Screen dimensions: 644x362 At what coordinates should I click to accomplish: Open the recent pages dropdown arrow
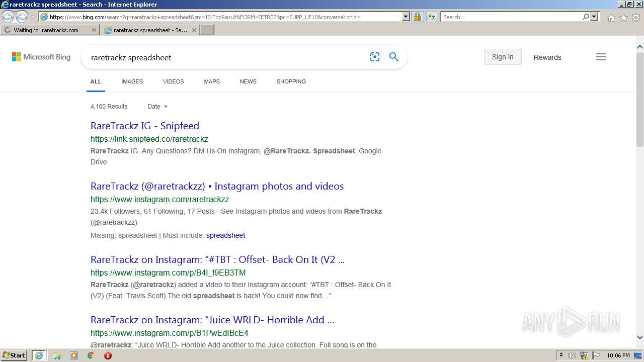(x=33, y=17)
